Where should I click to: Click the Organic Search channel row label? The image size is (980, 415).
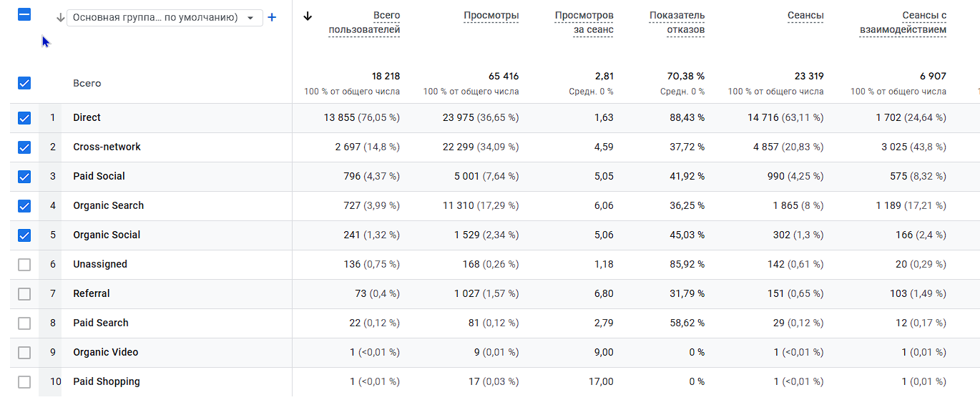pos(108,206)
